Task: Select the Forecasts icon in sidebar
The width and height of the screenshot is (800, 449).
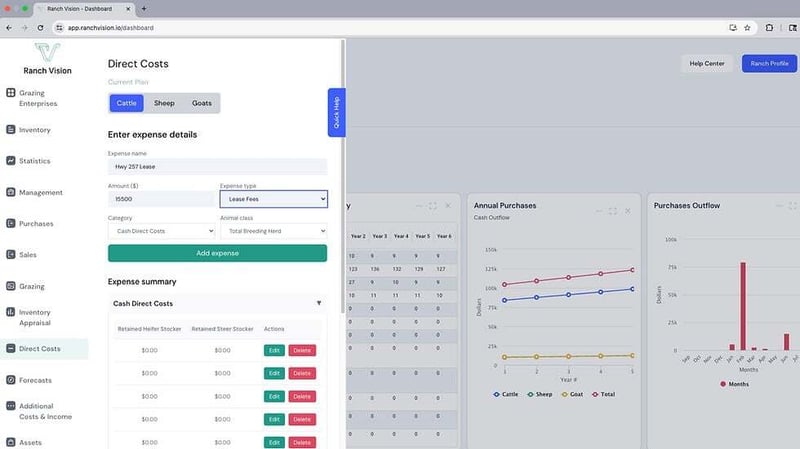Action: pyautogui.click(x=11, y=380)
